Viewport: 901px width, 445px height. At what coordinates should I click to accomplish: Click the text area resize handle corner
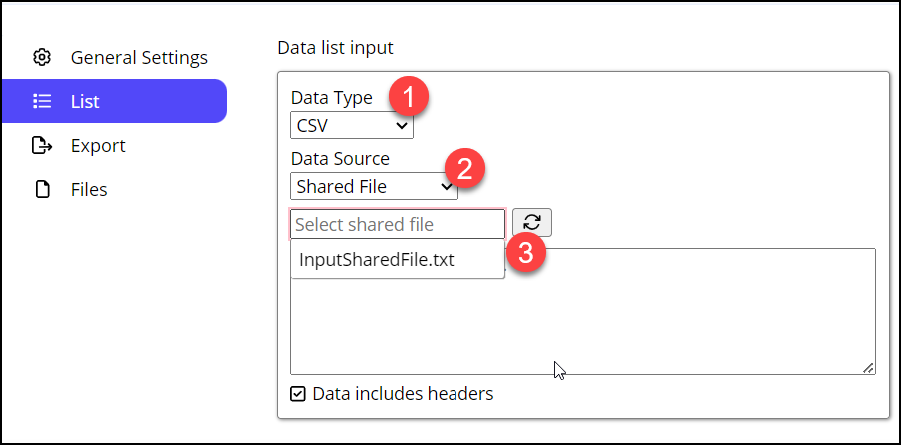868,368
